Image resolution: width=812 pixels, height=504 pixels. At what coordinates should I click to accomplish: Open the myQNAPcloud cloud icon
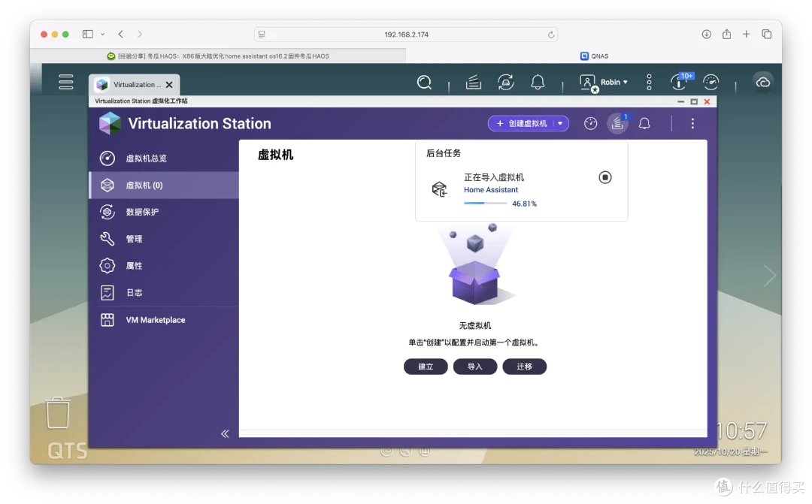point(763,83)
